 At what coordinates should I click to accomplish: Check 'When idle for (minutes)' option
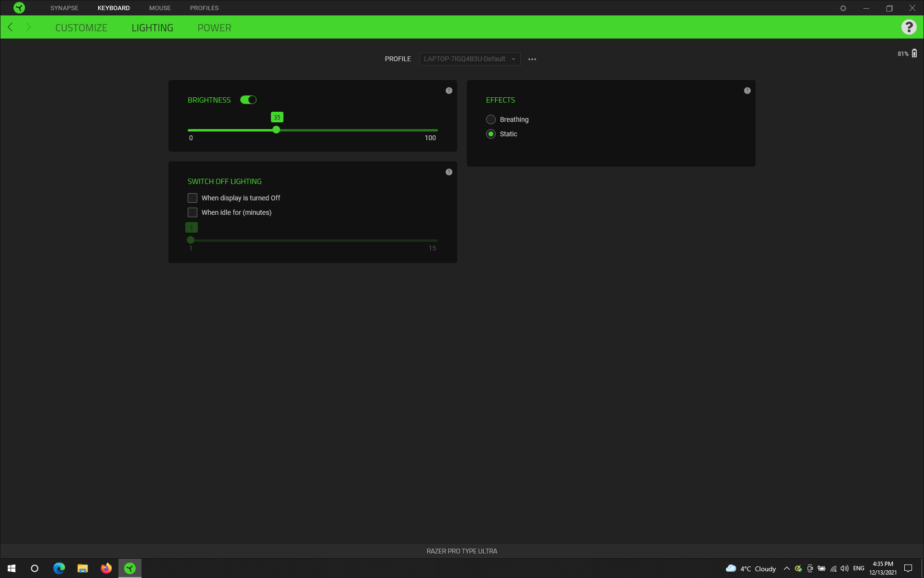pyautogui.click(x=192, y=212)
